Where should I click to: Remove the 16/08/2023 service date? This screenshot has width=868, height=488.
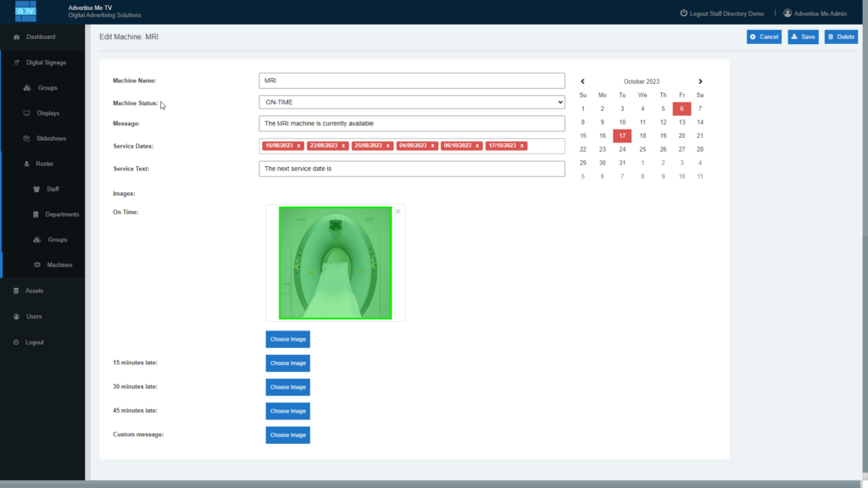pyautogui.click(x=299, y=145)
